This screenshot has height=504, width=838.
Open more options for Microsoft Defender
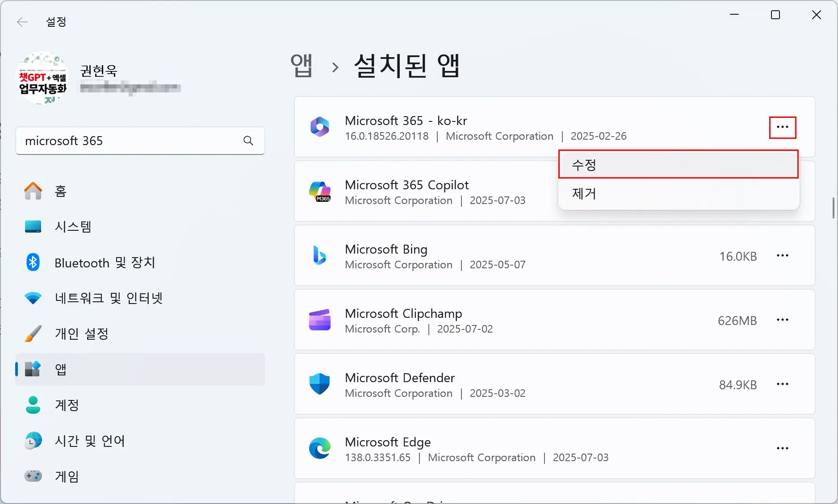[x=783, y=384]
